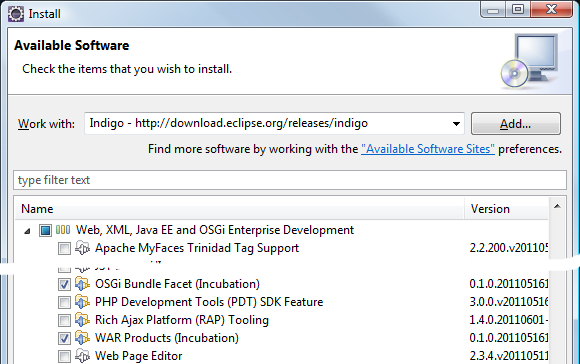Click version 3.0.0.v20110516 of PHP Development Tools
Image resolution: width=580 pixels, height=364 pixels.
[x=509, y=302]
